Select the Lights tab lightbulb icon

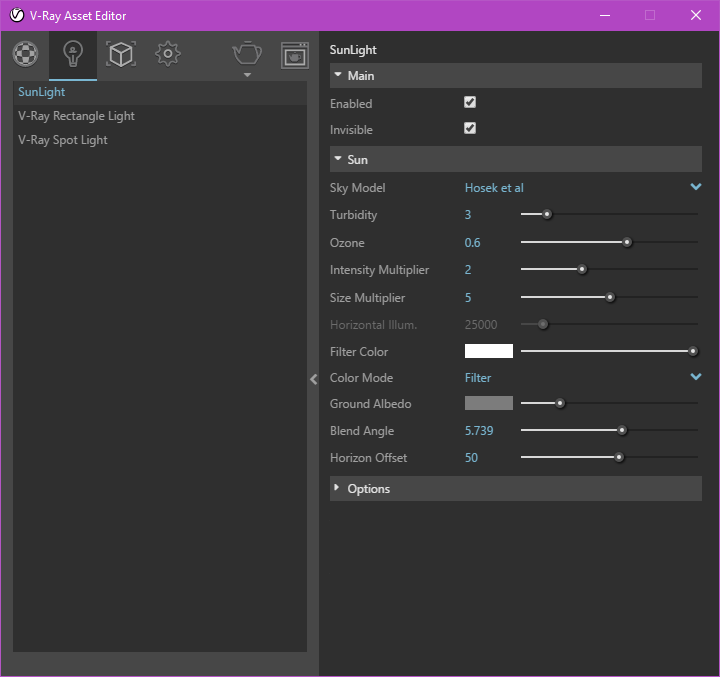(x=73, y=54)
